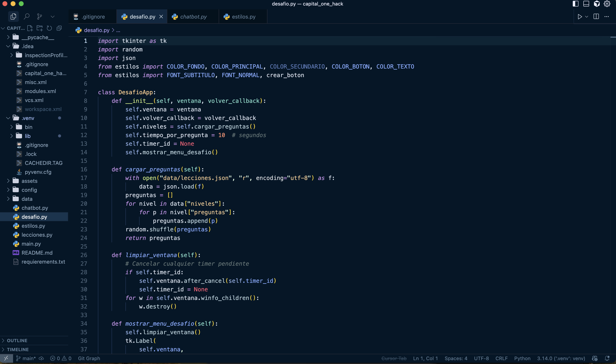616x364 pixels.
Task: Switch to the chatbot.py tab
Action: tap(193, 17)
